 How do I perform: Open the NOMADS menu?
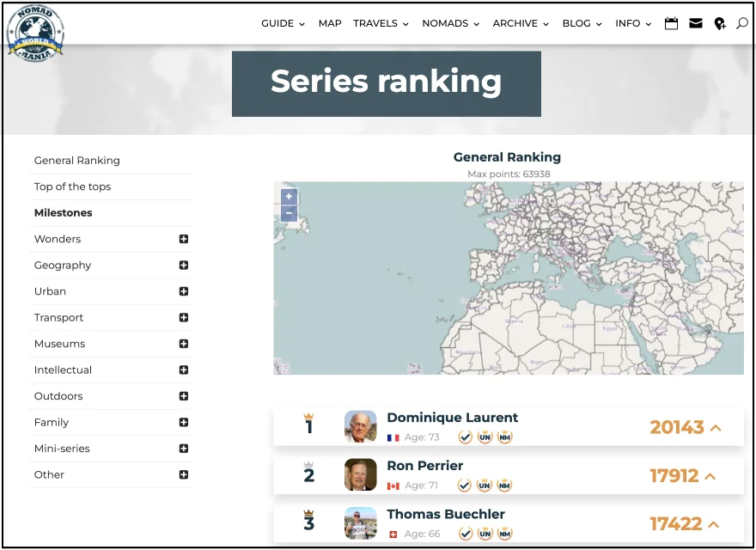point(450,24)
